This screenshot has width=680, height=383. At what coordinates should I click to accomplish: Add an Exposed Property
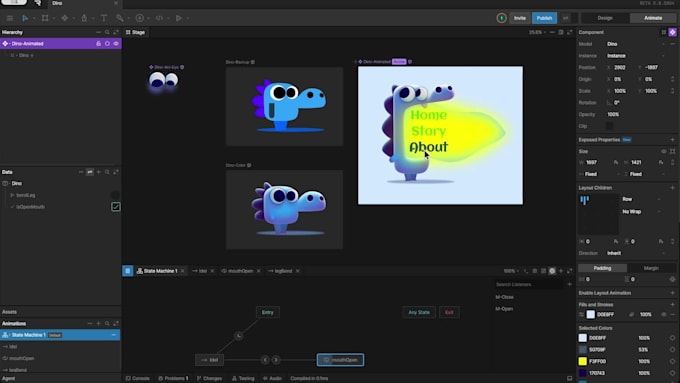point(672,140)
